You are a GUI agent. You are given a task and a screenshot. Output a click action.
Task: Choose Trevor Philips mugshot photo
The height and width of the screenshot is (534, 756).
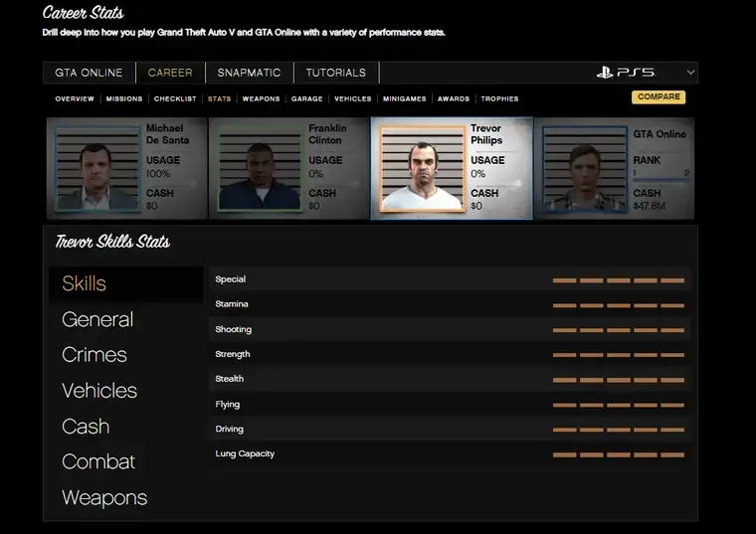point(422,169)
